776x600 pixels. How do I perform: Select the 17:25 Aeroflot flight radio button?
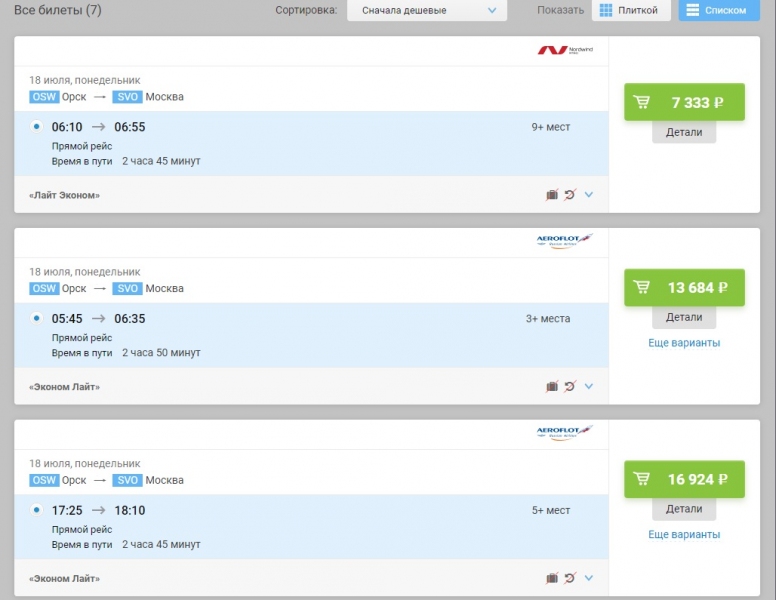coord(37,510)
